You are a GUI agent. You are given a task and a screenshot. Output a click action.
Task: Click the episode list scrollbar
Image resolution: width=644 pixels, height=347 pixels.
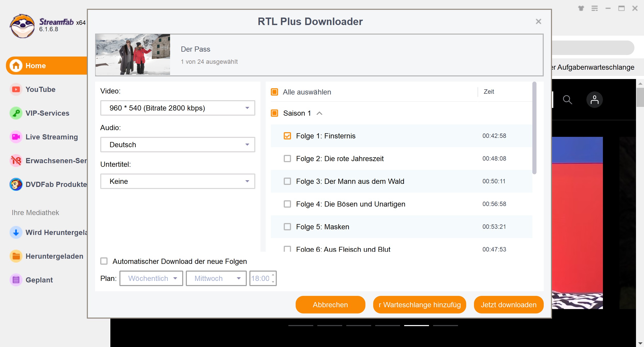click(x=534, y=128)
